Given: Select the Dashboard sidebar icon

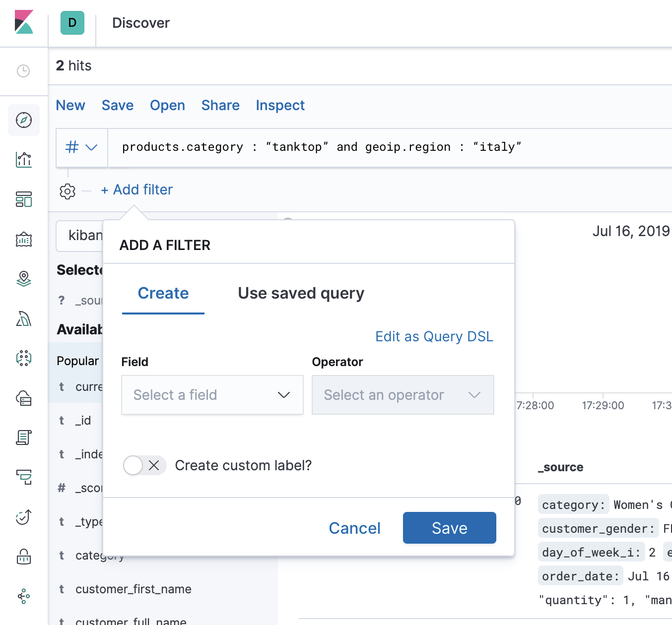Looking at the screenshot, I should (23, 199).
